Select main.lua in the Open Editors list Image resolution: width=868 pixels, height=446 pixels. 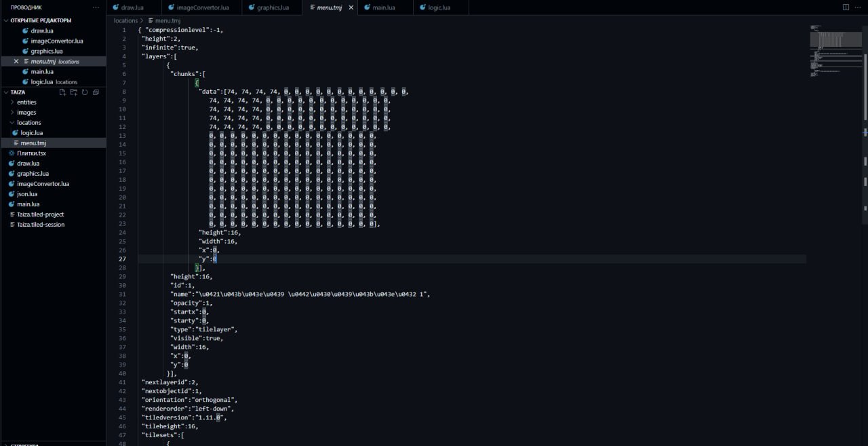[53, 71]
